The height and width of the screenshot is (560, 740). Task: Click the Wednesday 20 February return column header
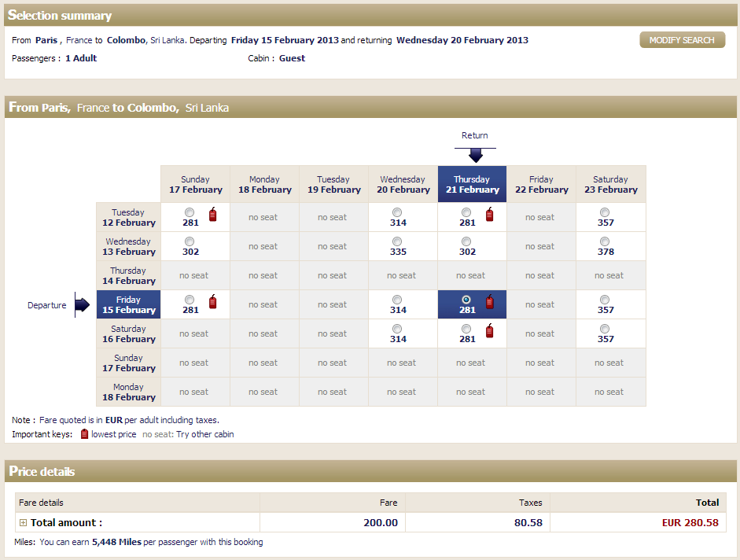pyautogui.click(x=403, y=185)
